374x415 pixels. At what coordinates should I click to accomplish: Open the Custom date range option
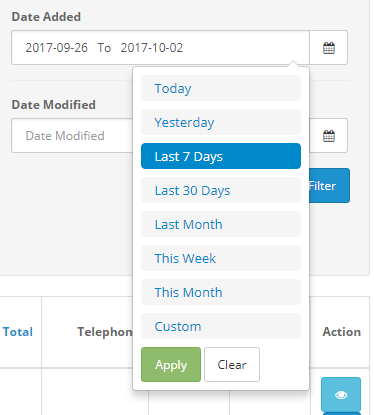click(x=221, y=326)
